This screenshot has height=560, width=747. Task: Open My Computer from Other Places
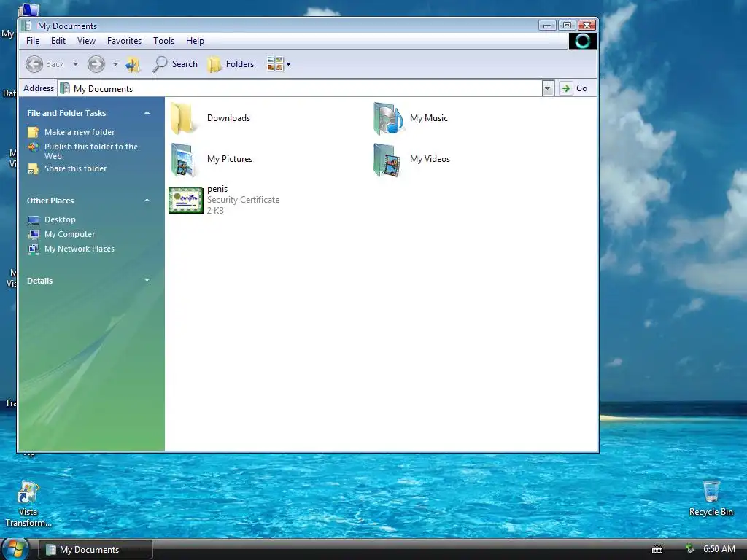[x=69, y=234]
